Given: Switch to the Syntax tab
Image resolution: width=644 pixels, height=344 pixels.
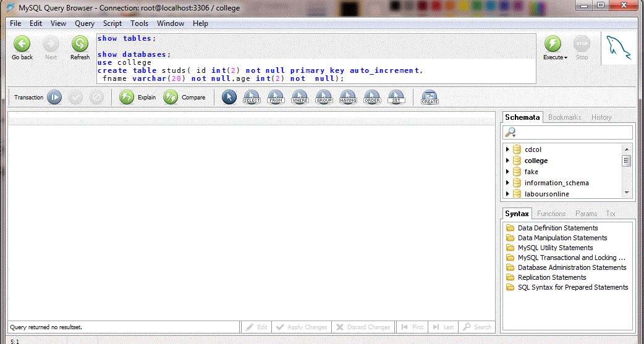Looking at the screenshot, I should point(517,214).
